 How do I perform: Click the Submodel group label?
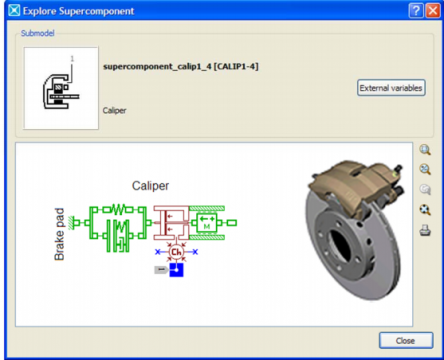coord(37,33)
